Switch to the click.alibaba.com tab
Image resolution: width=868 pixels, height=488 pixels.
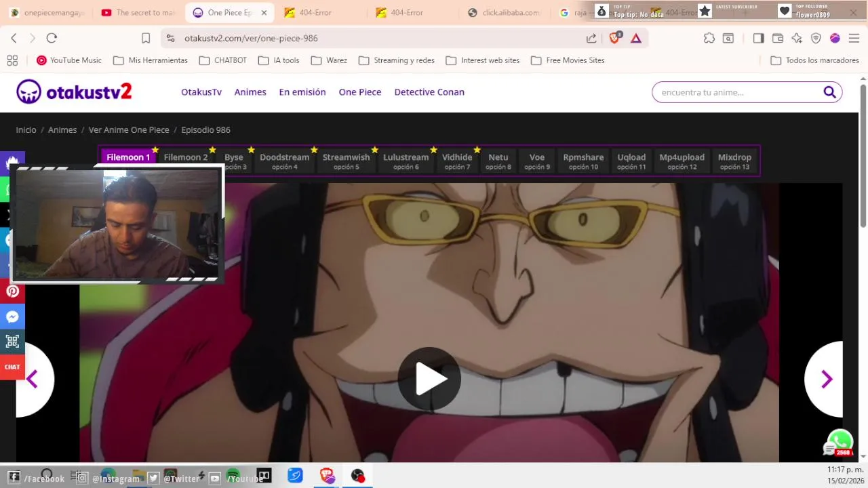(x=503, y=13)
